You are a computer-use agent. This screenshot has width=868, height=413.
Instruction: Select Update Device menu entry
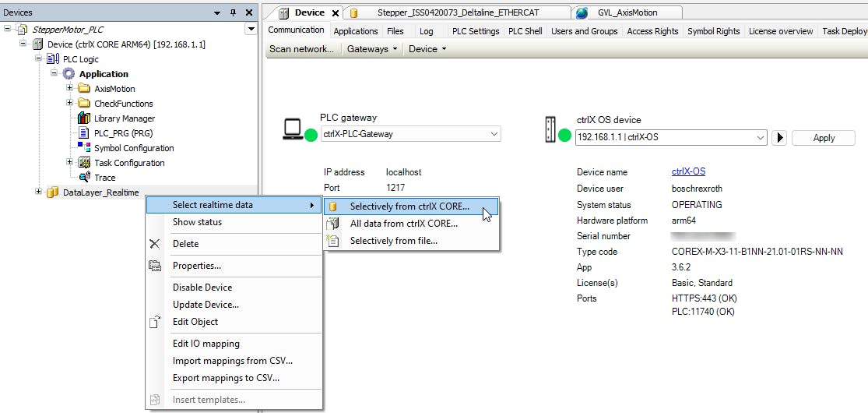point(234,305)
